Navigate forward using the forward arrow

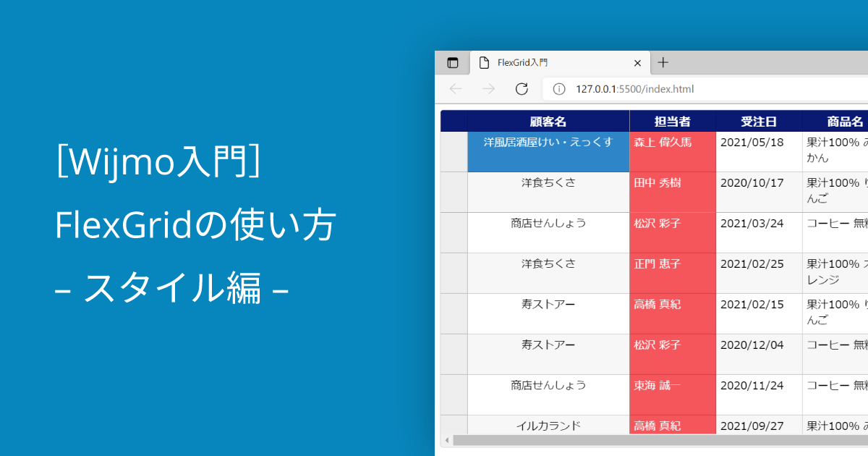(x=488, y=88)
